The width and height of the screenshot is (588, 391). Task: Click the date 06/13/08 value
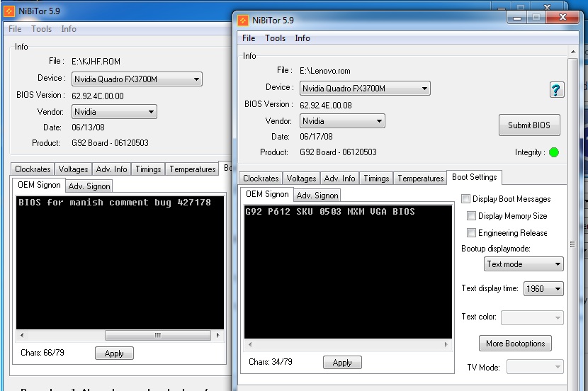(88, 127)
